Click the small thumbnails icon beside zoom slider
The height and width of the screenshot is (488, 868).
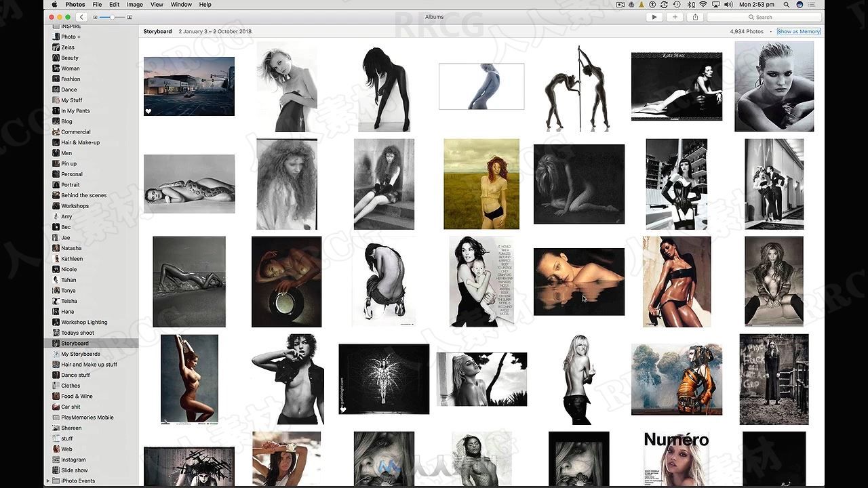[96, 17]
